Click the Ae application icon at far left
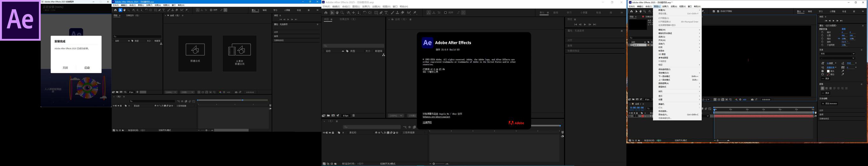 pos(20,20)
